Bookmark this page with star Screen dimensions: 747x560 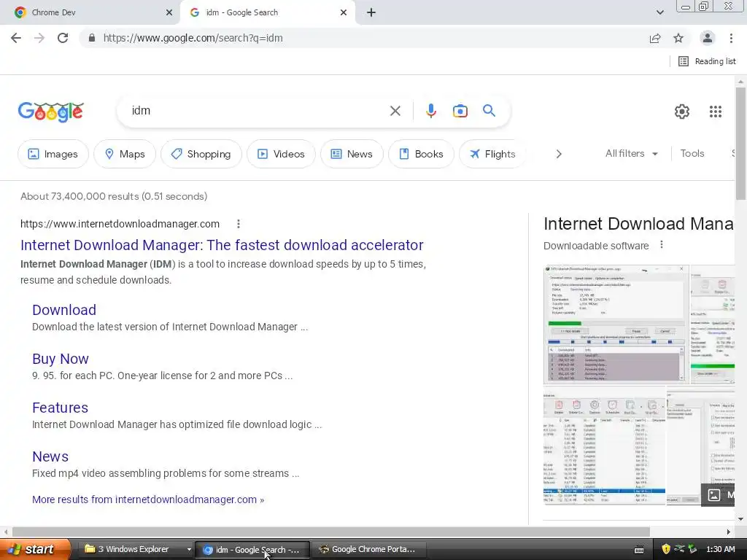(678, 38)
